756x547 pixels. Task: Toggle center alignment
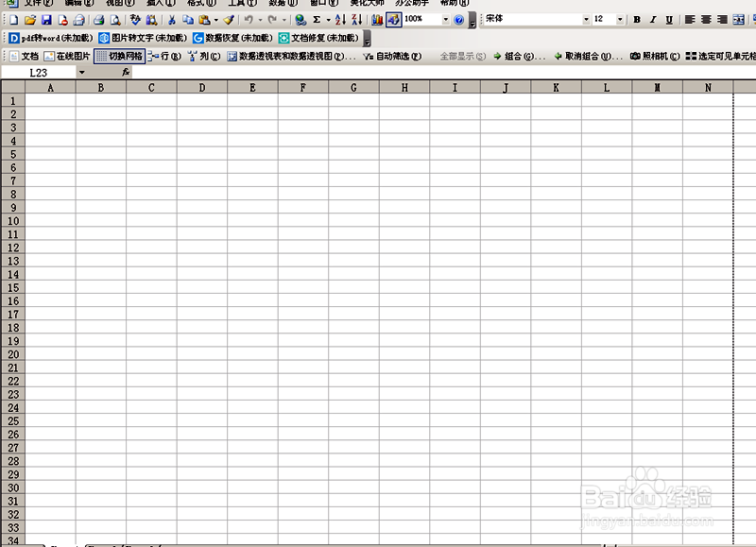(x=706, y=20)
